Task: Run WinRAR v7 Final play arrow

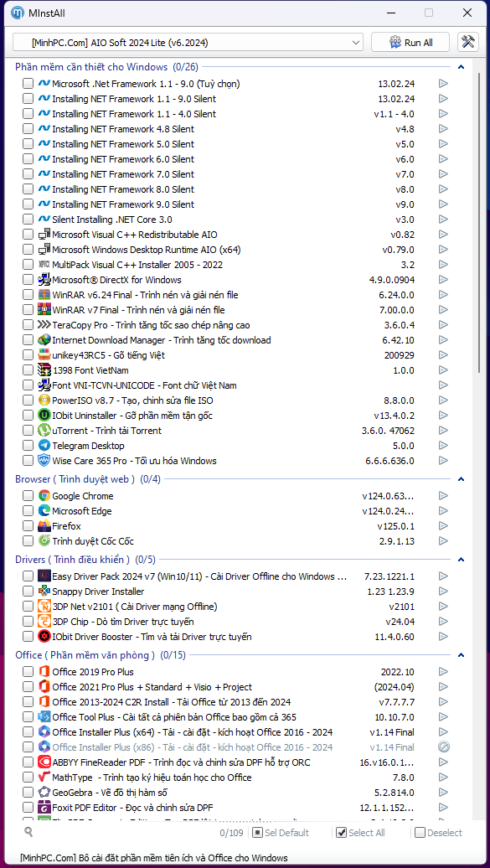Action: point(443,310)
